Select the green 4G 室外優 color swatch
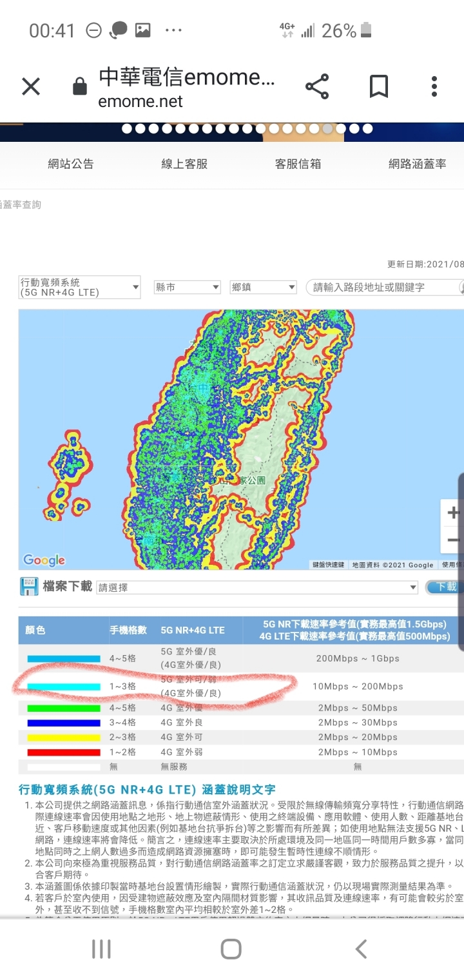 (64, 708)
